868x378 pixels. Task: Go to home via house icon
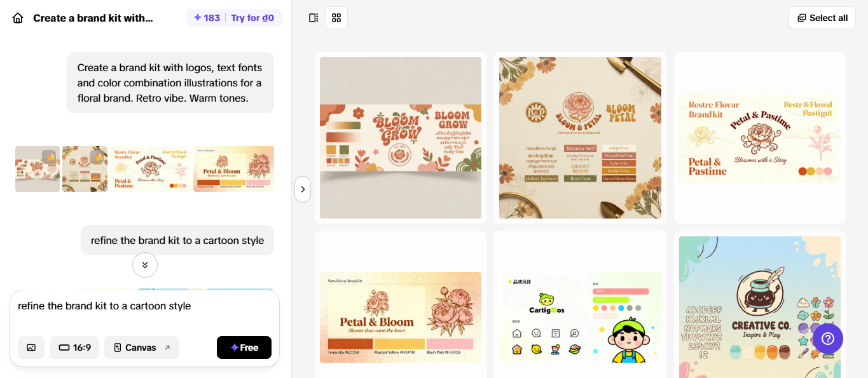point(18,18)
